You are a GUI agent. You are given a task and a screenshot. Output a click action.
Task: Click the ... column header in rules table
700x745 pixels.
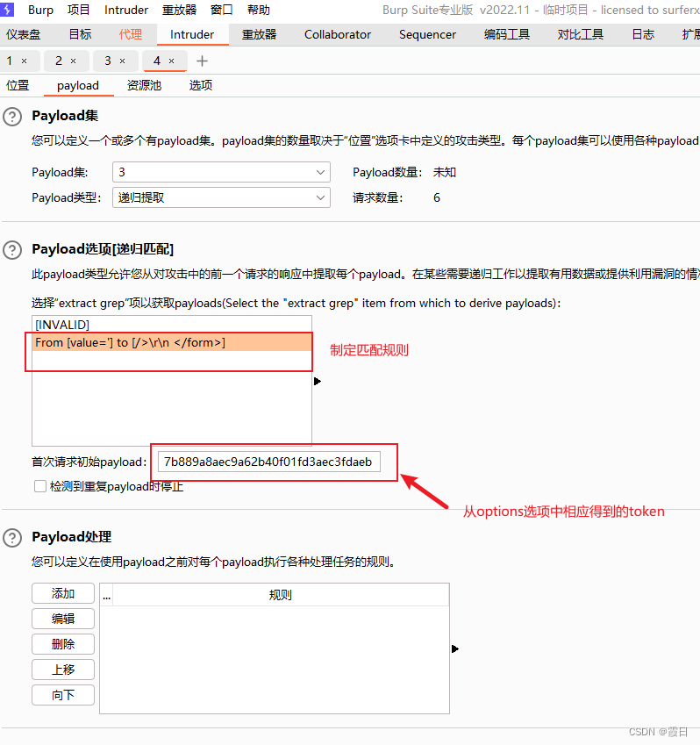pyautogui.click(x=106, y=595)
